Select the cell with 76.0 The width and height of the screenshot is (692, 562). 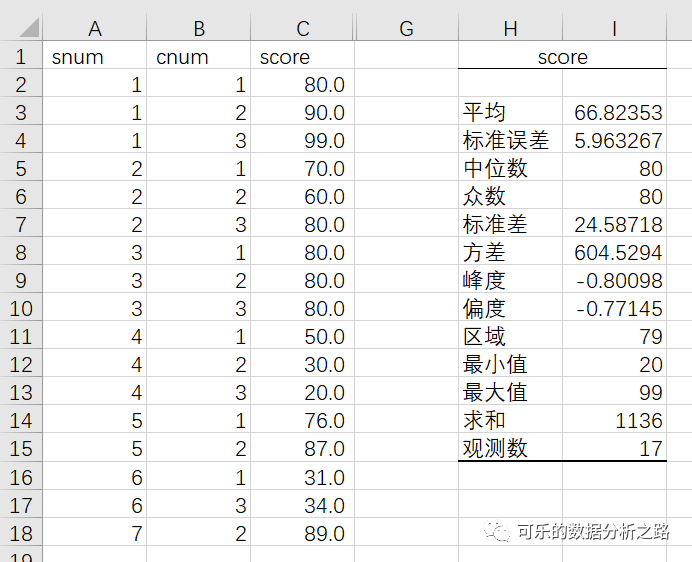302,420
